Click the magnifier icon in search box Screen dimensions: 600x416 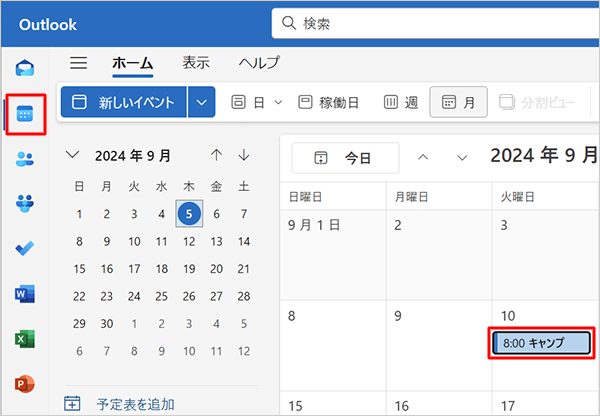tap(289, 23)
